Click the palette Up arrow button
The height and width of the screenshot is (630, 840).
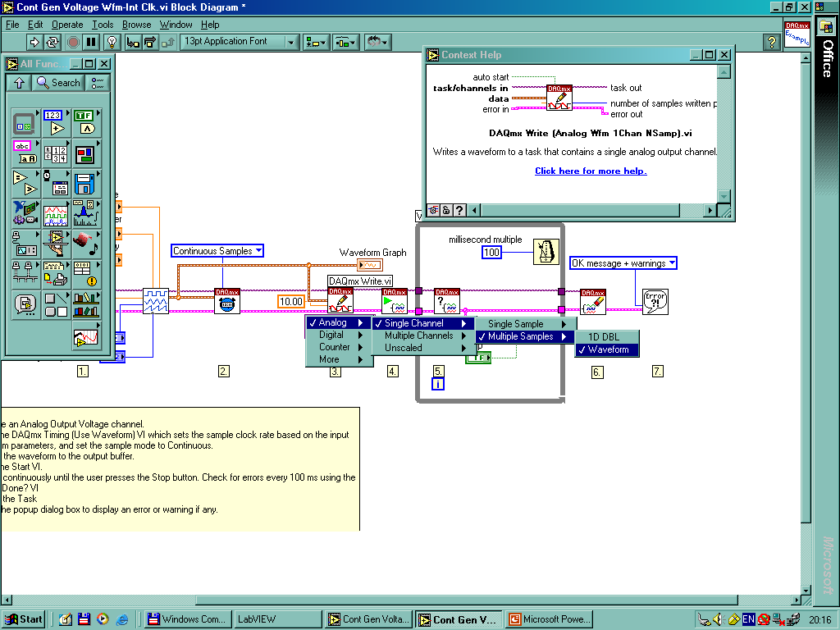(20, 83)
